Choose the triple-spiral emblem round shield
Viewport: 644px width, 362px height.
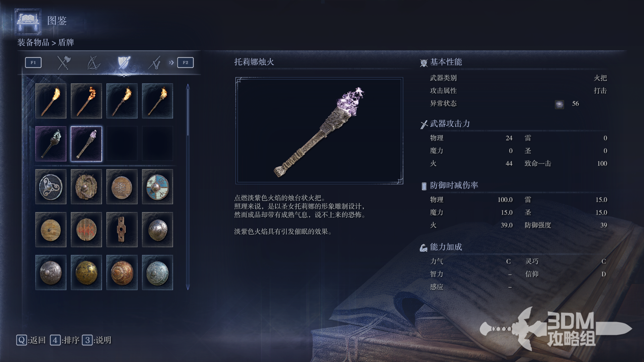pyautogui.click(x=51, y=187)
